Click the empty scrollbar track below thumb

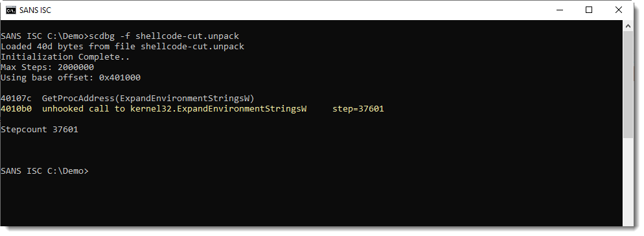pos(628,181)
